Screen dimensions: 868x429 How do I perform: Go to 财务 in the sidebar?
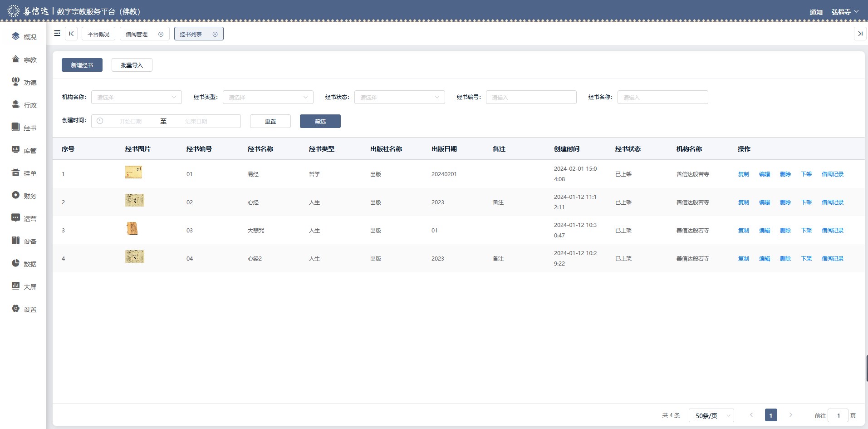tap(24, 196)
